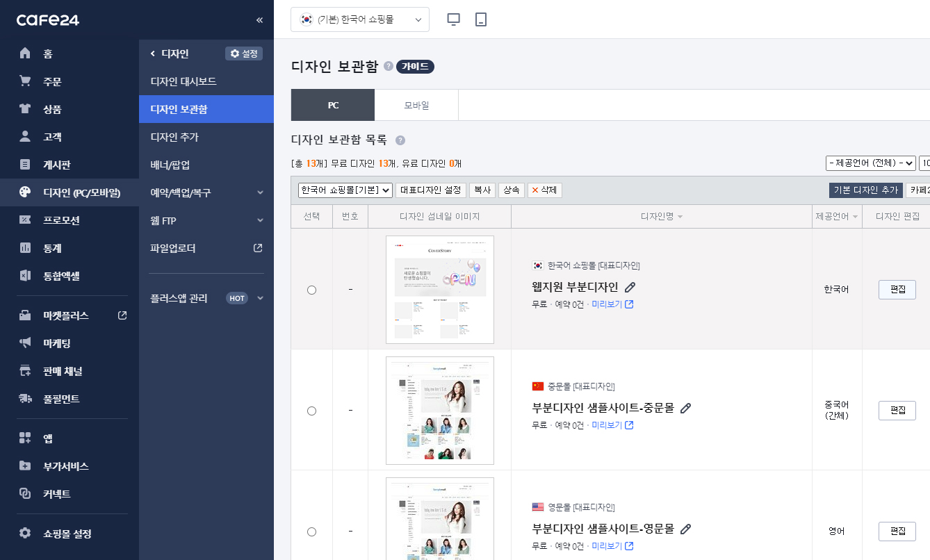Collapse the sidebar with double-chevron icon
This screenshot has height=560, width=930.
tap(259, 20)
